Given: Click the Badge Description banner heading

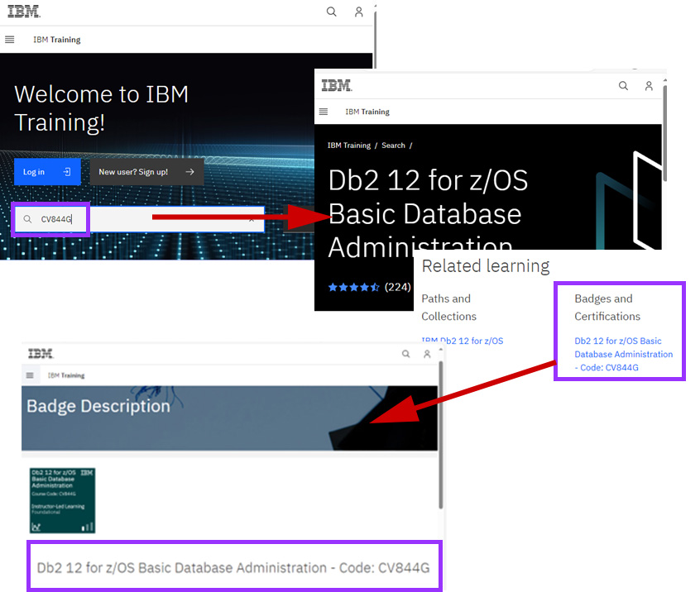Looking at the screenshot, I should click(x=98, y=407).
